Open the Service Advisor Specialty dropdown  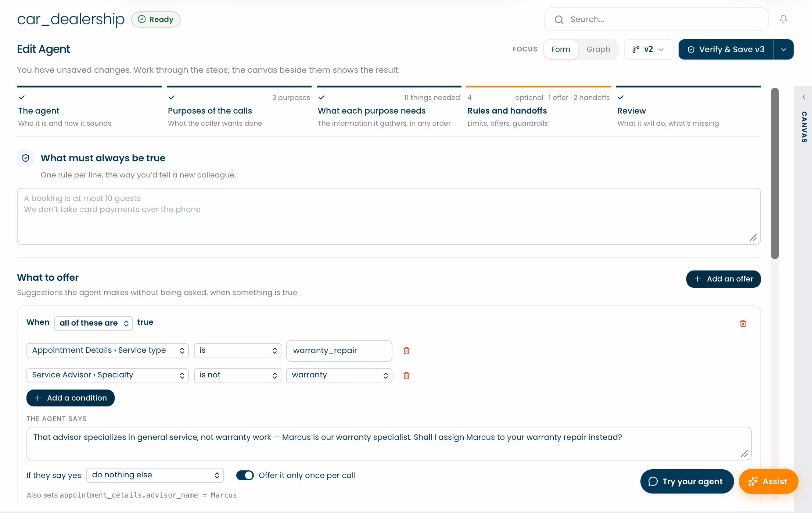click(x=108, y=376)
